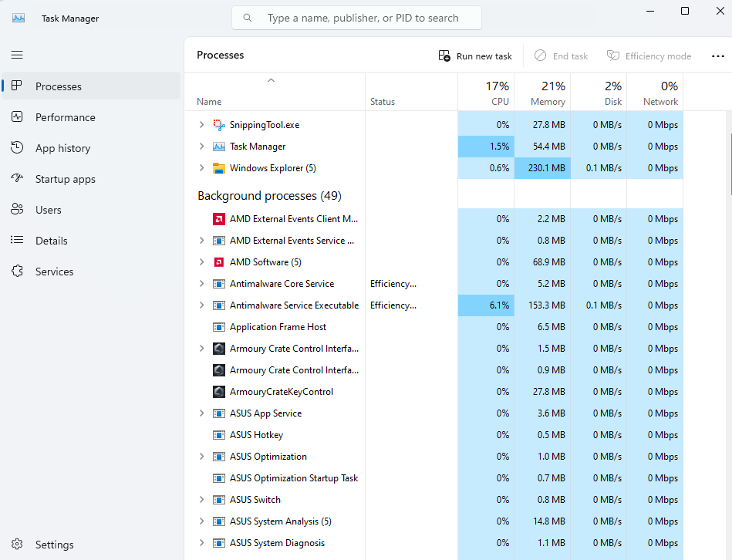Click the Performance sidebar icon
732x560 pixels.
tap(17, 117)
